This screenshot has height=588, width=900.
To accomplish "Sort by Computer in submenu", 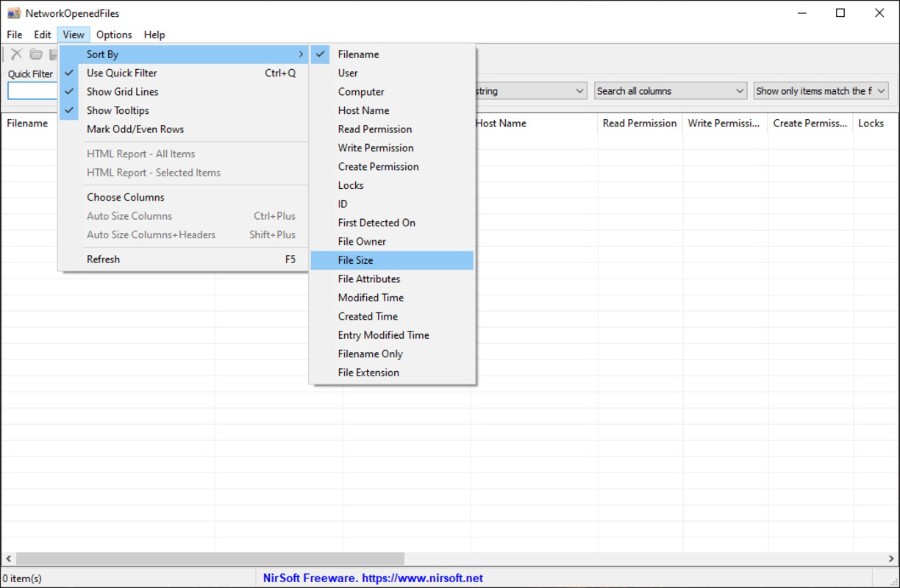I will pos(392,92).
